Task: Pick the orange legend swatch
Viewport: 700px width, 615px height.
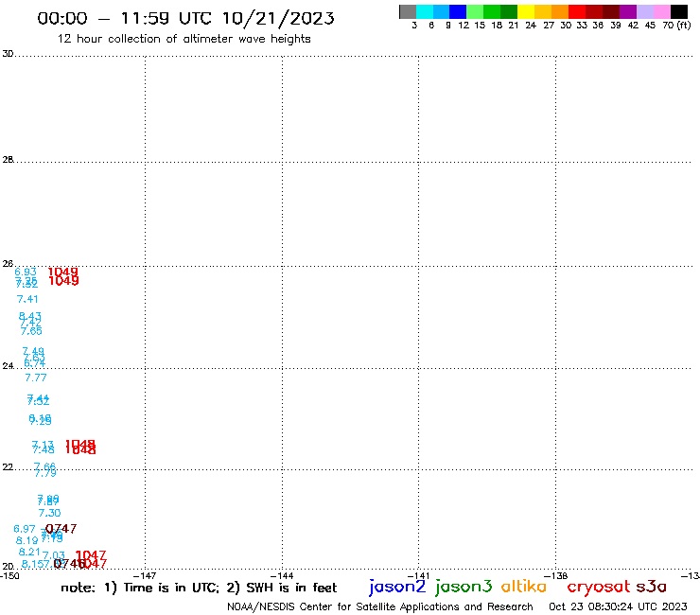Action: (x=560, y=11)
